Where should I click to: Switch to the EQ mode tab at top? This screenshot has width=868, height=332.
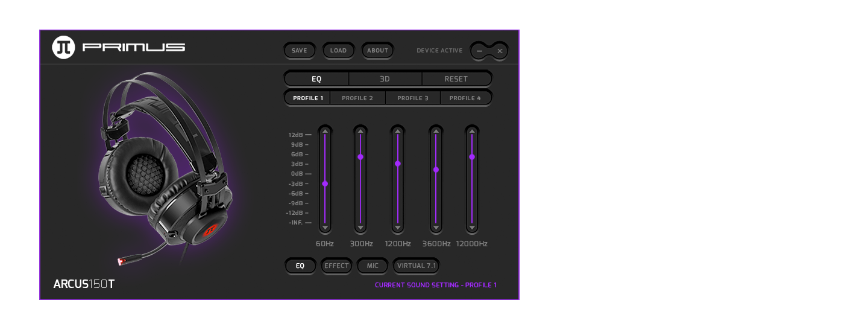pyautogui.click(x=316, y=78)
